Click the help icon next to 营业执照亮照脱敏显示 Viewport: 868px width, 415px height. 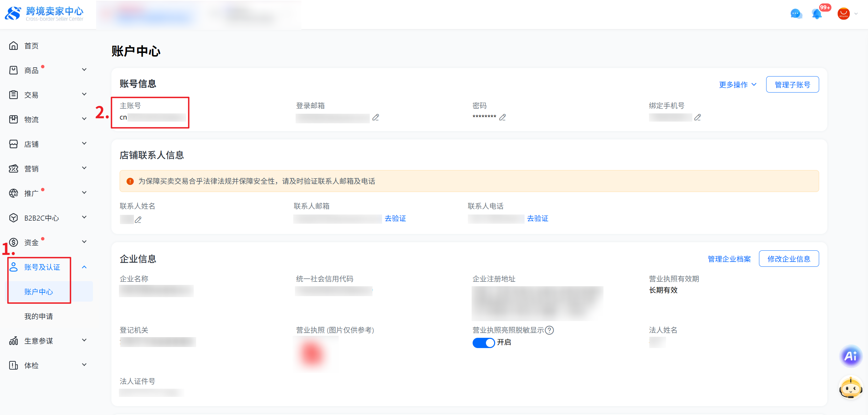pos(550,330)
